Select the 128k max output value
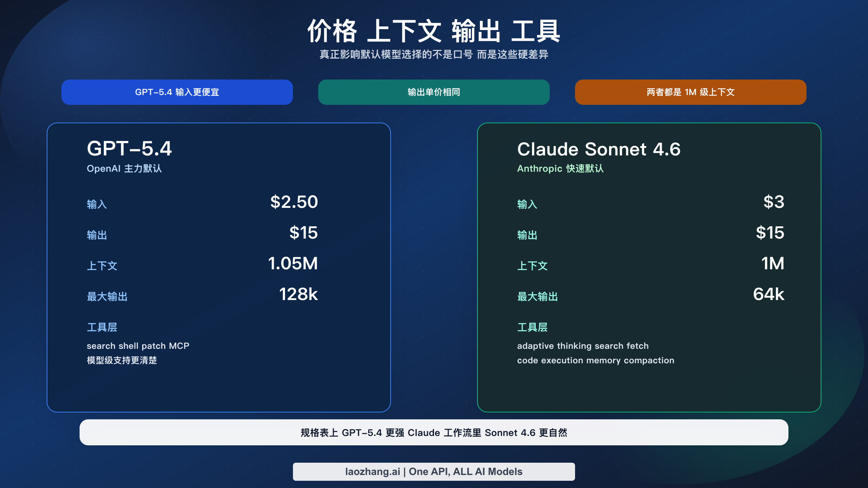Screen dimensions: 868x488 click(x=298, y=295)
